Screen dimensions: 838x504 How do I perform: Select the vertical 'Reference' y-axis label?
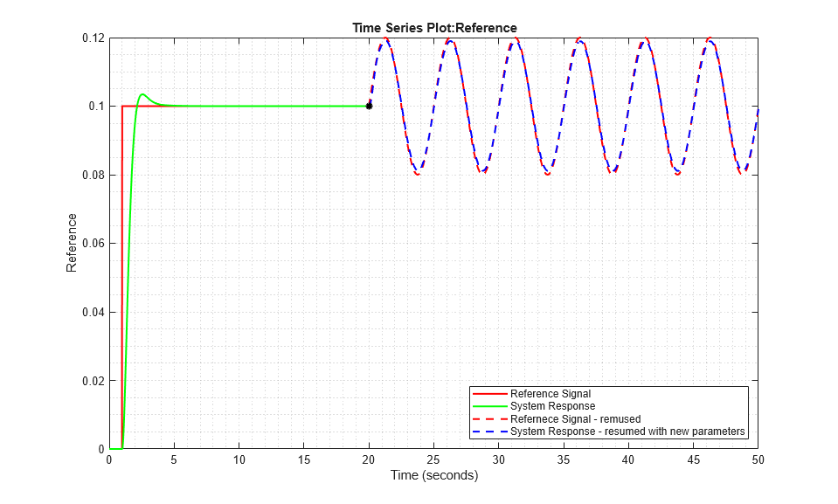[72, 243]
